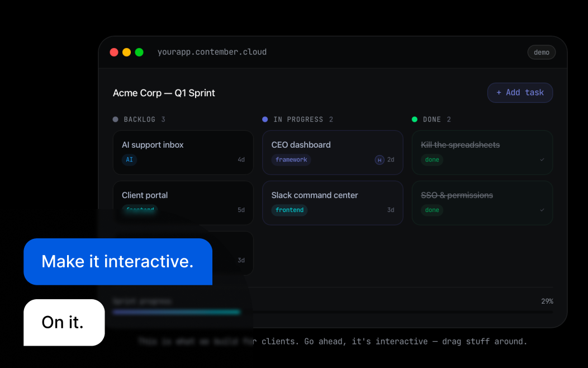This screenshot has width=588, height=368.
Task: Click the yellow minimize window dot
Action: 126,52
